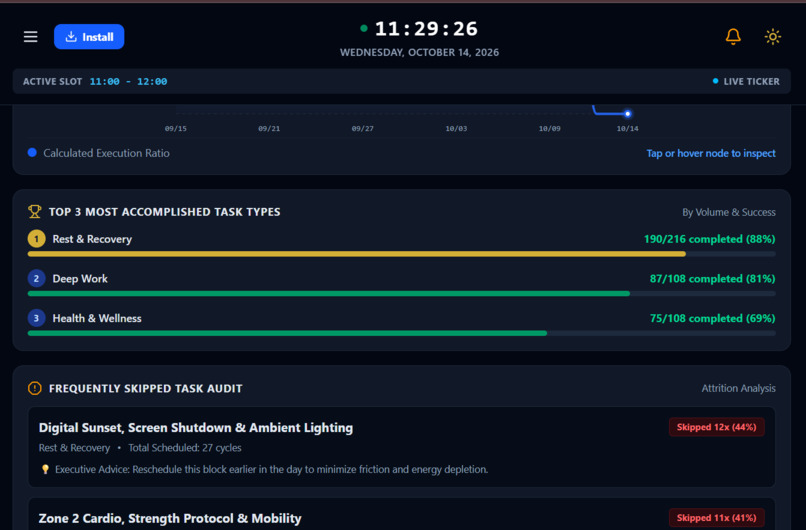The height and width of the screenshot is (530, 806).
Task: Click the trophy icon
Action: coord(34,212)
